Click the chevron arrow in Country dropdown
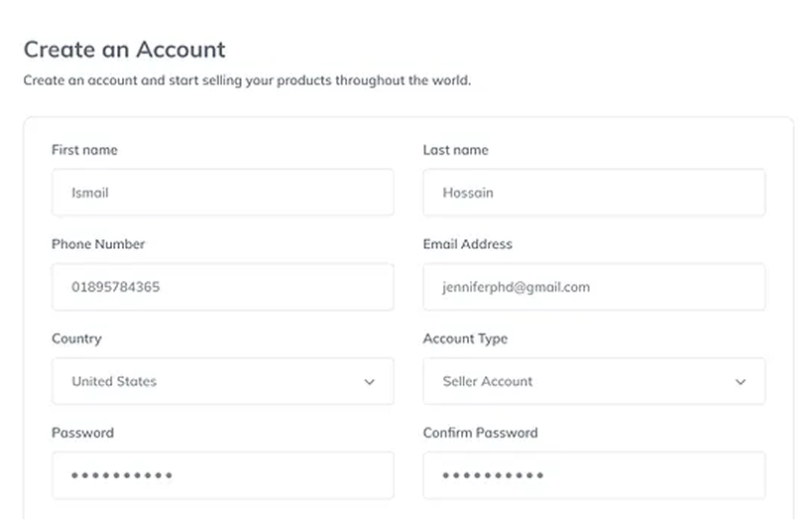Image resolution: width=812 pixels, height=520 pixels. [x=370, y=382]
